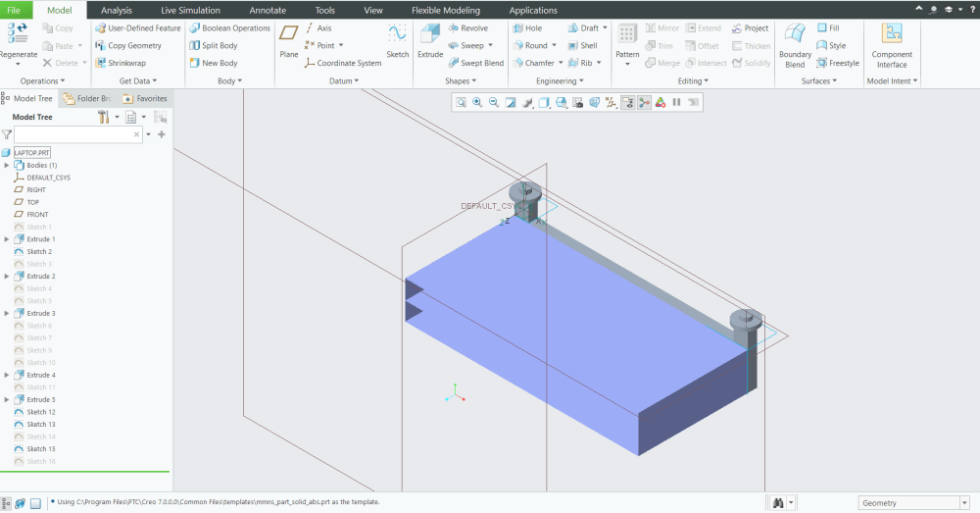Select the FRONT datum plane in tree
This screenshot has height=513, width=980.
tap(37, 215)
